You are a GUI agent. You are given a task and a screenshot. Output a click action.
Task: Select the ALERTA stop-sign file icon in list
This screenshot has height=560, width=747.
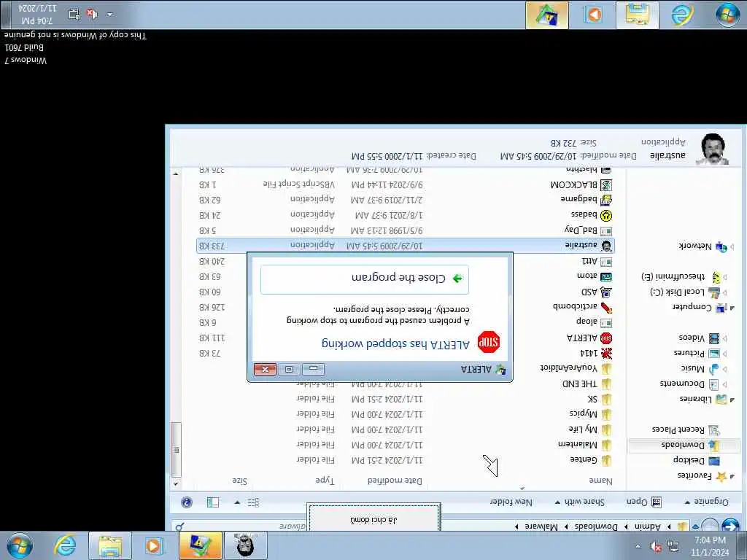(606, 338)
